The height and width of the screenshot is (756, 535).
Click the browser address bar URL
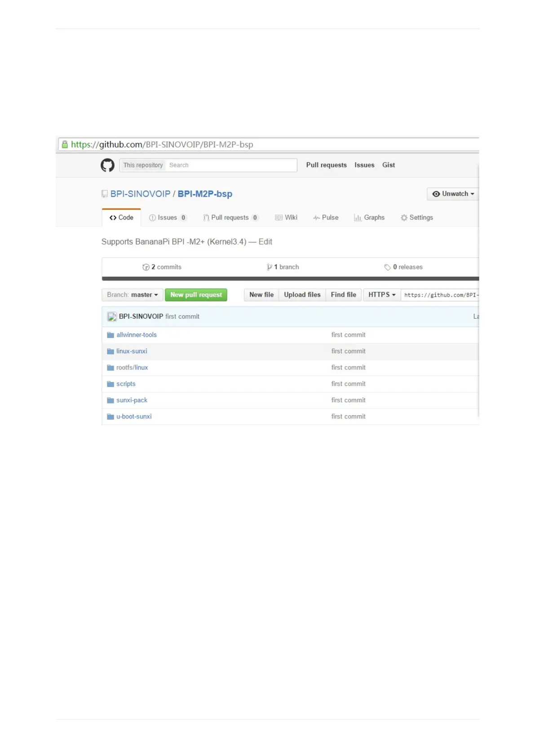click(x=162, y=145)
